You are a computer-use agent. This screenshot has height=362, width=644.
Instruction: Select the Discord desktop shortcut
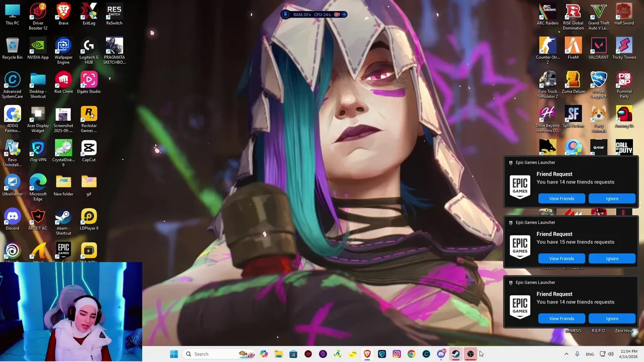click(12, 220)
